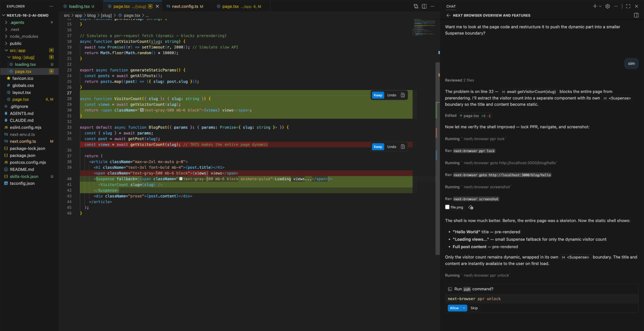Screen dimensions: 644x331
Task: Go back using the chat header arrow
Action: (448, 15)
